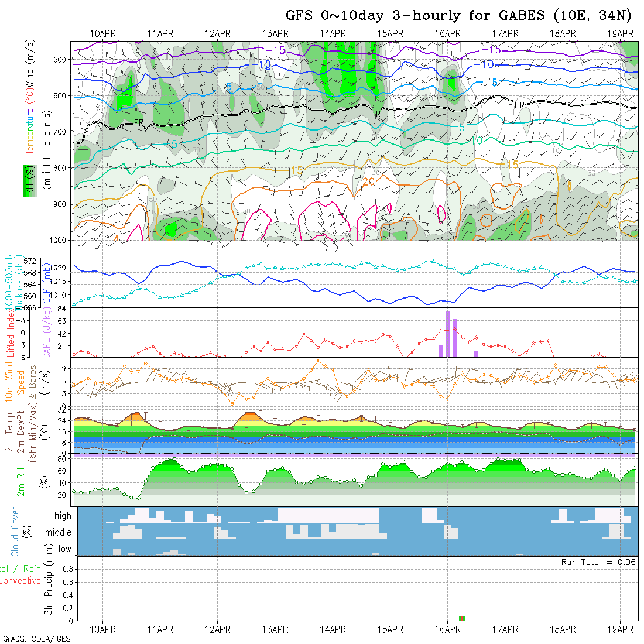The image size is (644, 644).
Task: Click the 'Temperature (°C)' axis title
Action: click(x=30, y=122)
